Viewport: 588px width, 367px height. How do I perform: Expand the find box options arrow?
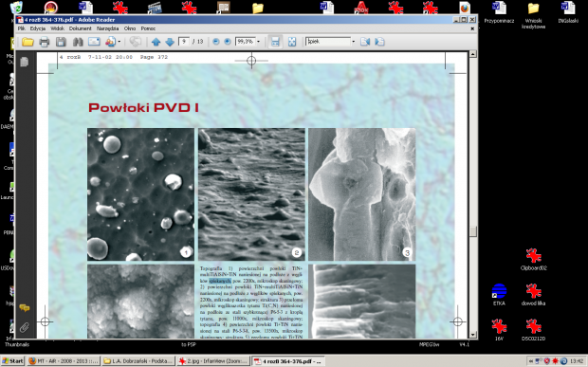click(353, 42)
